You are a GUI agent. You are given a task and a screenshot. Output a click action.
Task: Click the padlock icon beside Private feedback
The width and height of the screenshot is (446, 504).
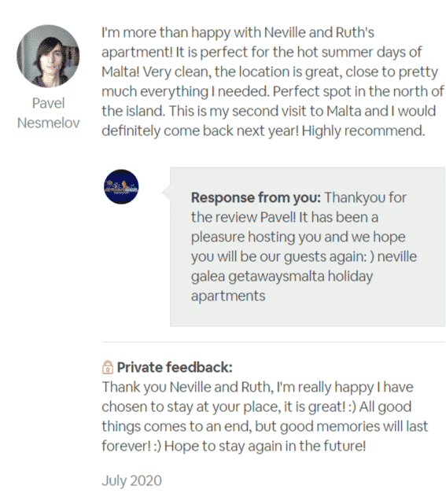[x=108, y=367]
